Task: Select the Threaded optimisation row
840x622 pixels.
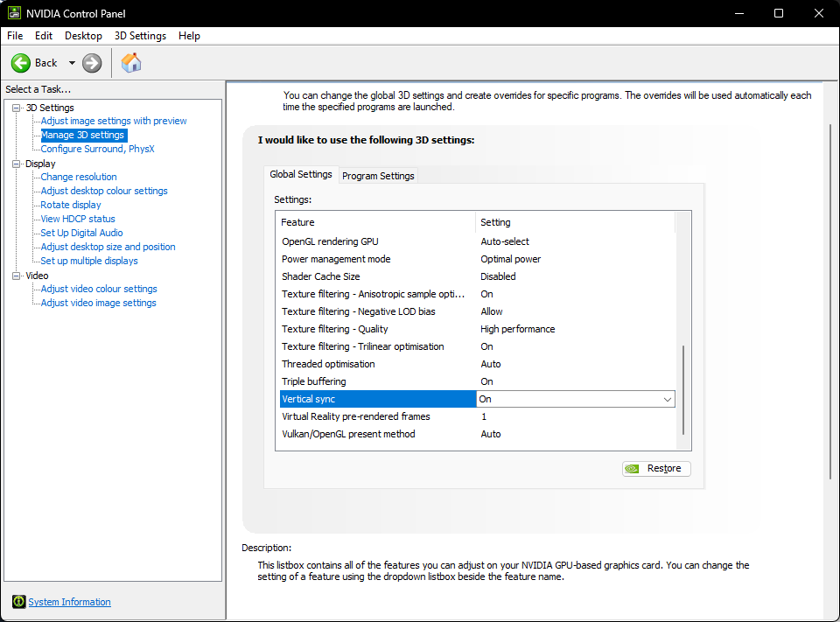Action: click(x=477, y=364)
